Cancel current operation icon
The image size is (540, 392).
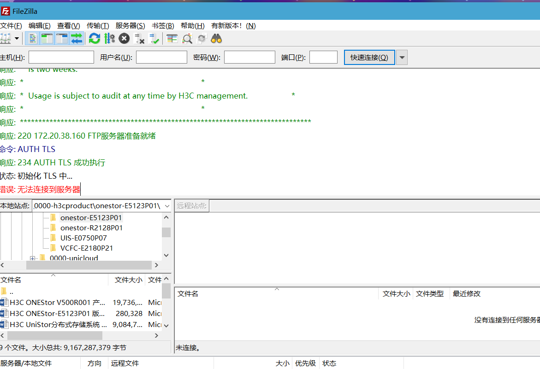pyautogui.click(x=124, y=39)
